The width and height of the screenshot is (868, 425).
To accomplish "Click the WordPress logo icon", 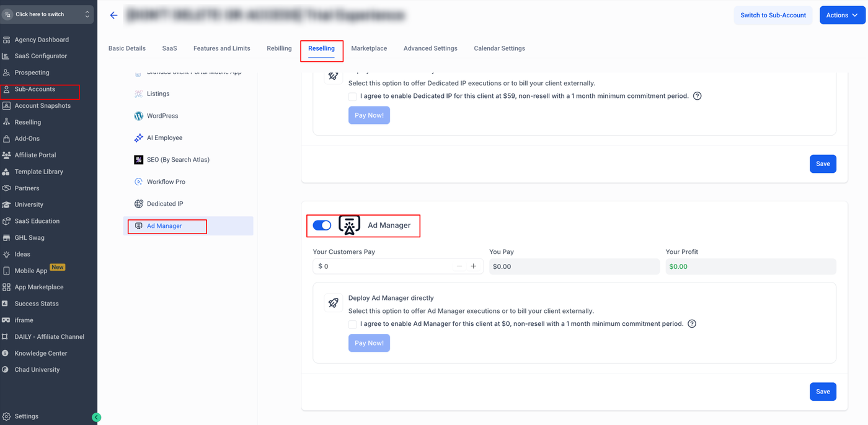I will (138, 116).
